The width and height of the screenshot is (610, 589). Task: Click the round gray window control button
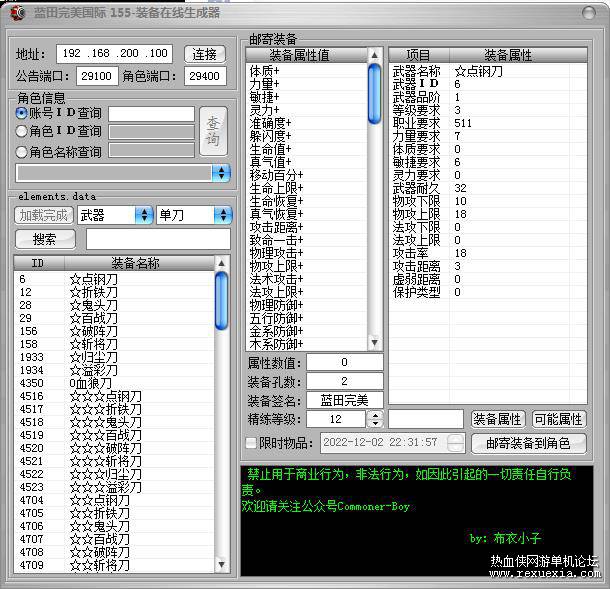[589, 12]
